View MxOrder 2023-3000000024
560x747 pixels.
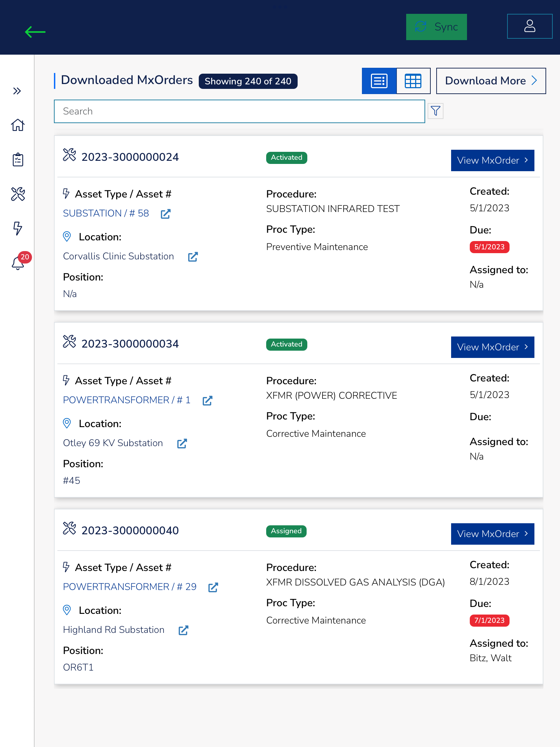tap(492, 160)
